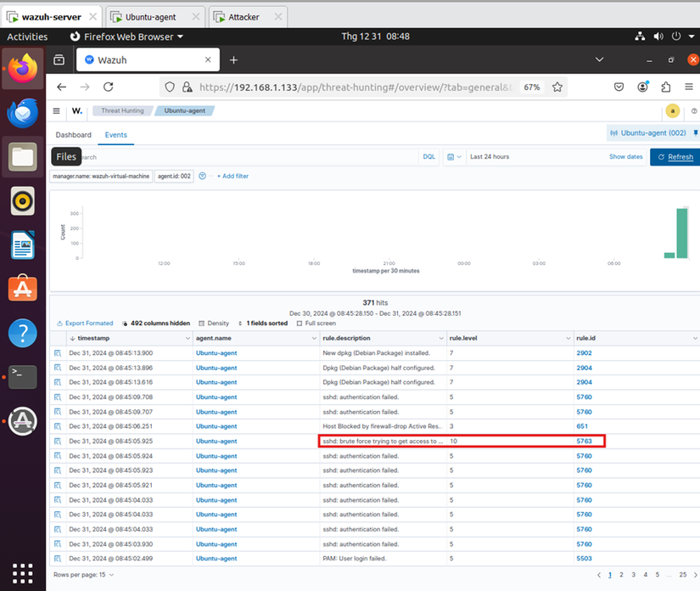Open table Density settings

pos(214,324)
